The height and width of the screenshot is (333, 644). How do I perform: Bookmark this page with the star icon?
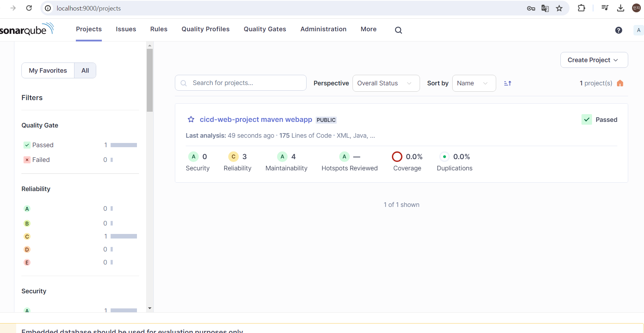tap(559, 8)
